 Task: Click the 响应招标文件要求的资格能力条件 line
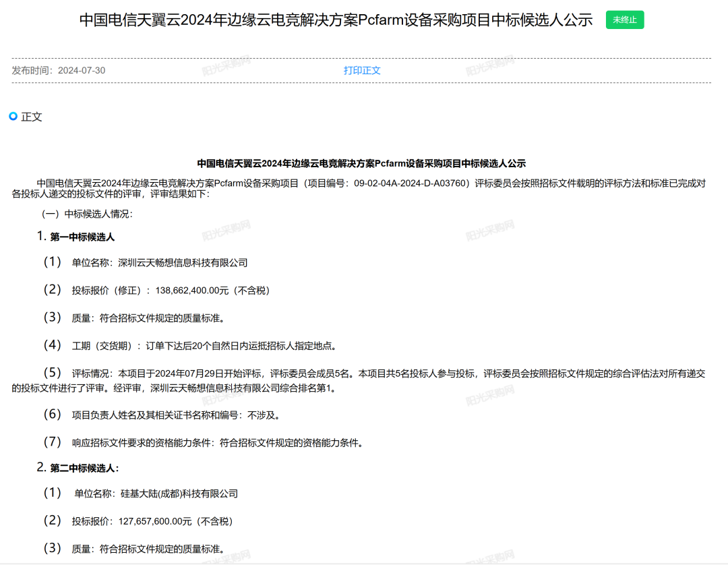click(x=204, y=443)
